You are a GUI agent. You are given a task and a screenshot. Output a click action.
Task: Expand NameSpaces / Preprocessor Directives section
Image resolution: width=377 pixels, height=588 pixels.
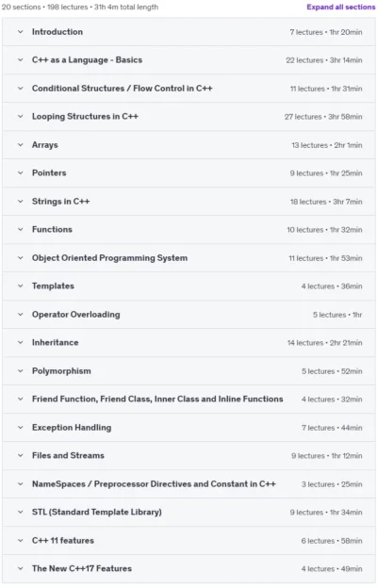pos(188,484)
